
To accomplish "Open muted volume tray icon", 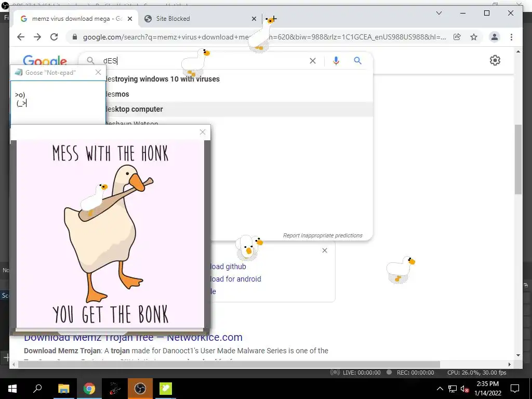I will click(464, 389).
